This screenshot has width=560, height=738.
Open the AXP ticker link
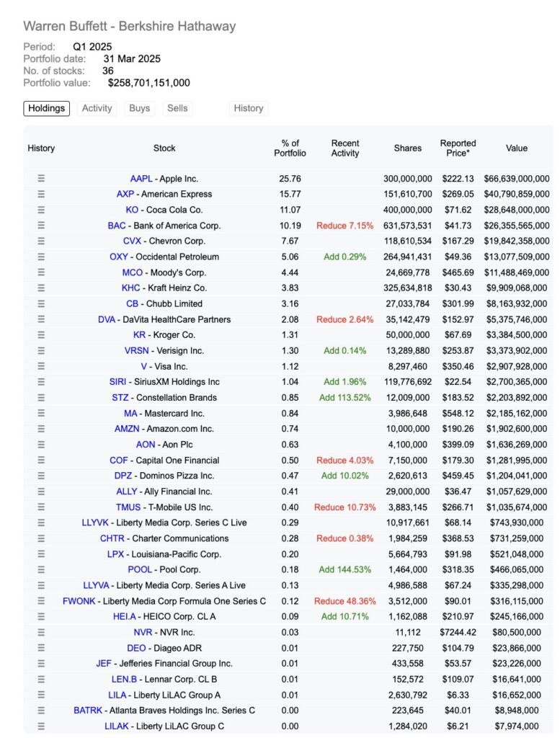(x=125, y=194)
